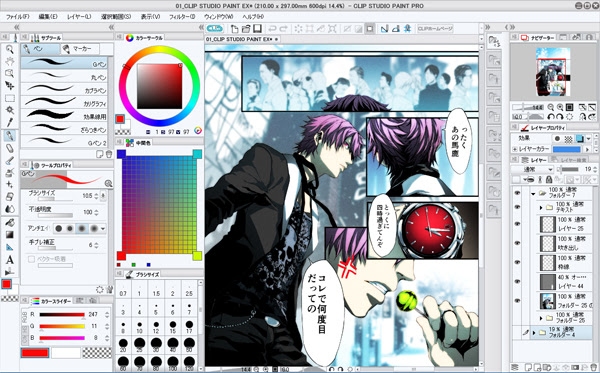This screenshot has width=600, height=373.
Task: Open the blend mode 通常 dropdown
Action: click(533, 169)
